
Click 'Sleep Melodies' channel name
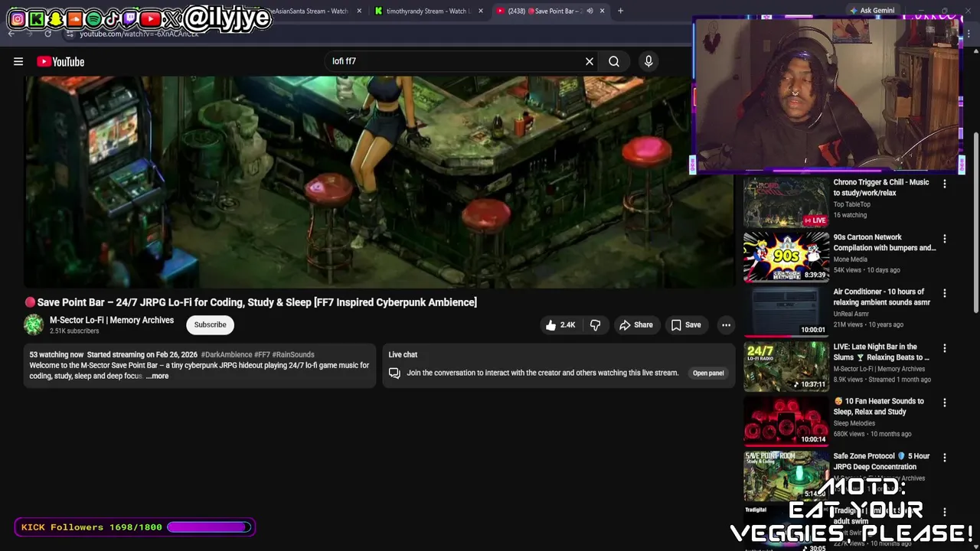point(854,423)
